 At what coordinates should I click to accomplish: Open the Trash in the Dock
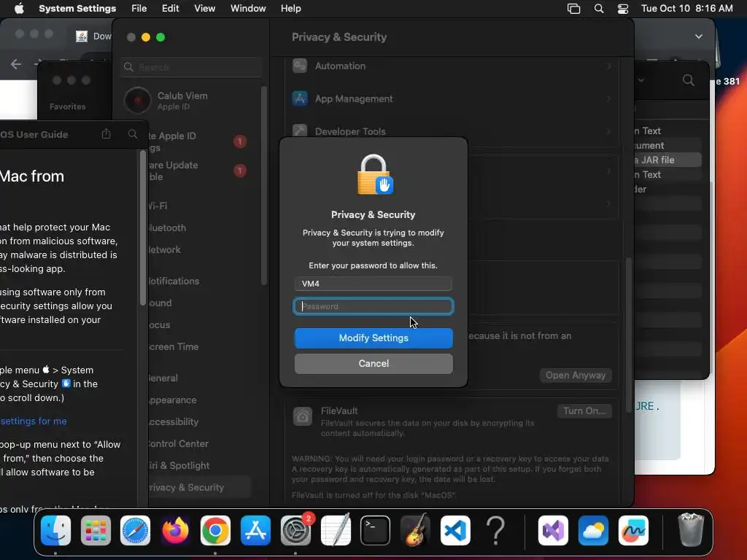(x=691, y=530)
